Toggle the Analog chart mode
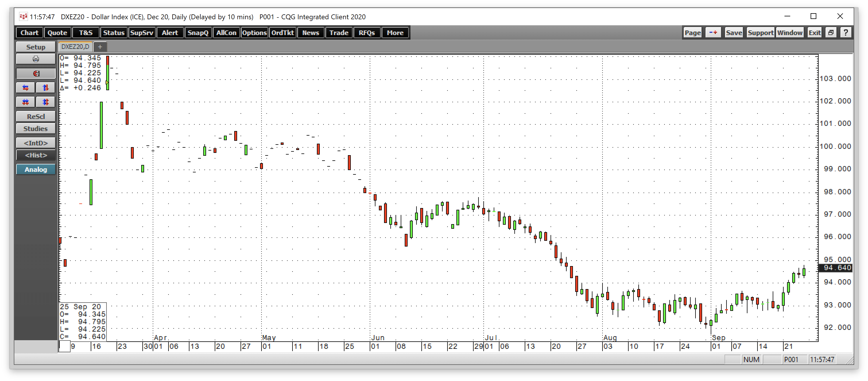The height and width of the screenshot is (381, 868). pos(36,170)
